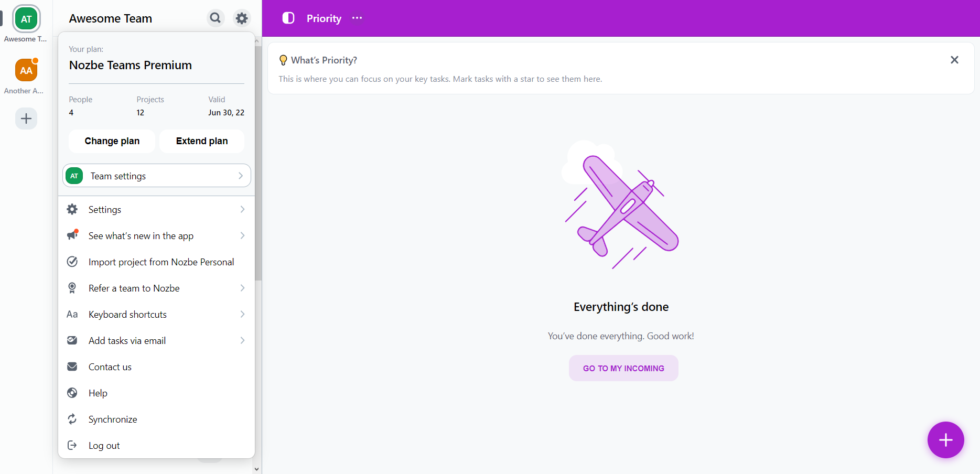Click the Synchronize arrows icon
Screen dimensions: 980x474
(x=72, y=419)
